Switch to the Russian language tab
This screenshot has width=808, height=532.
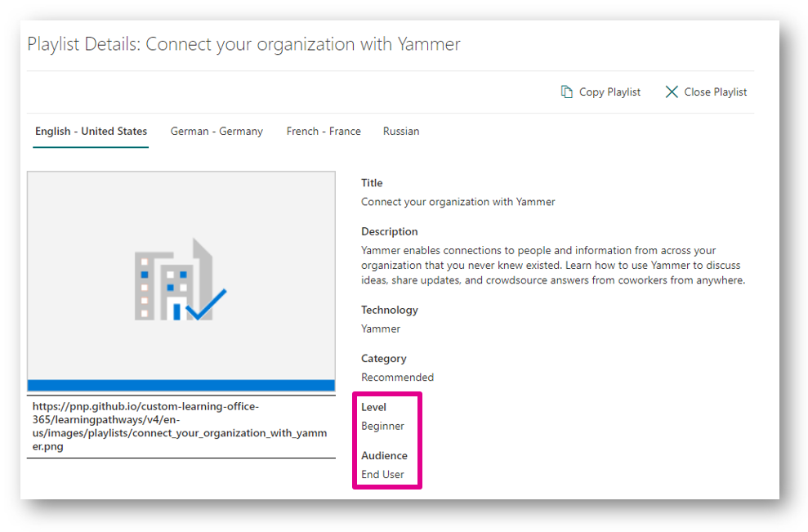click(401, 132)
